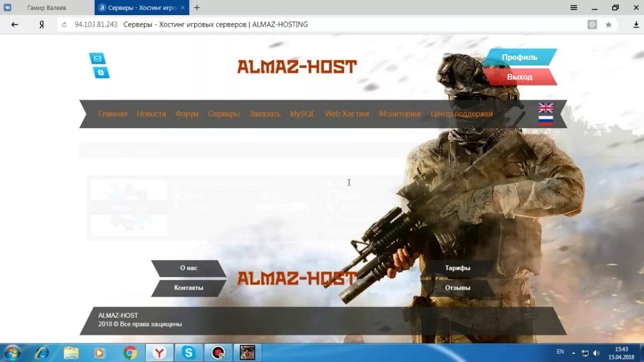This screenshot has height=362, width=644.
Task: Click the Профиль button
Action: tap(520, 57)
